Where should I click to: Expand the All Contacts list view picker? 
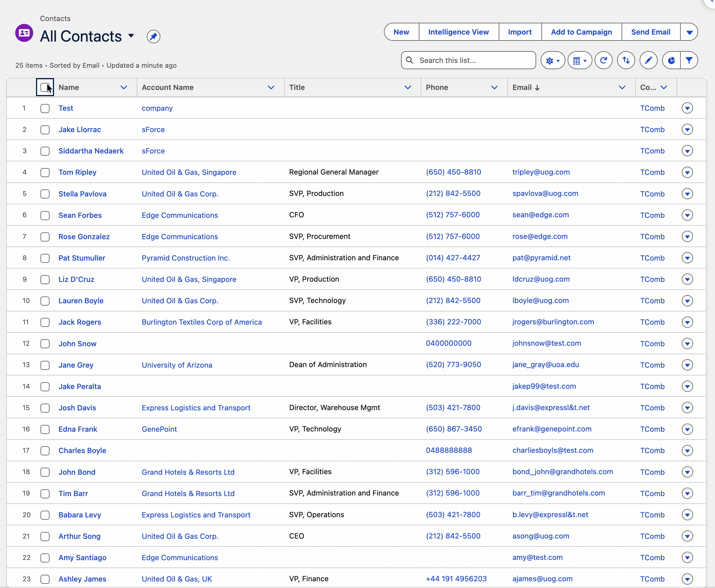pyautogui.click(x=131, y=36)
